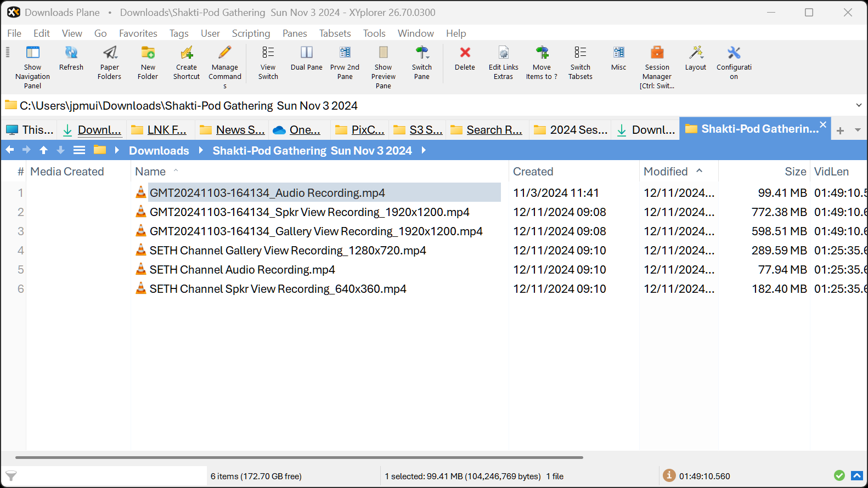The width and height of the screenshot is (868, 488).
Task: Sort by Media Created column header
Action: [x=67, y=172]
